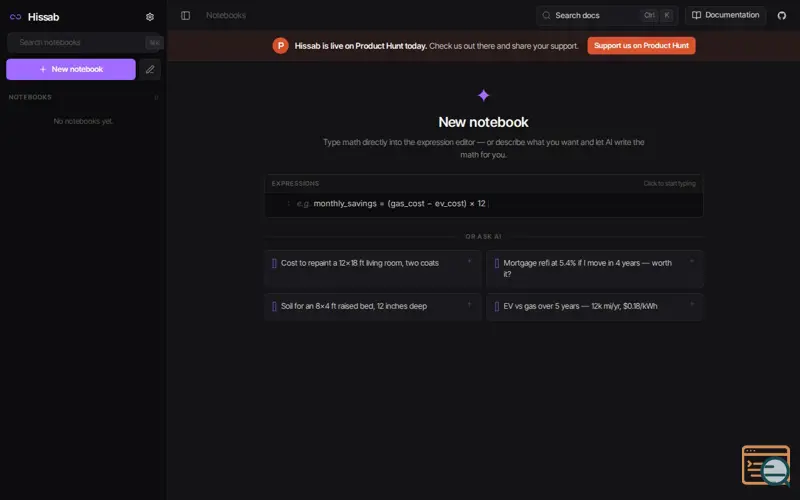
Task: Click the drag handle in the expression row
Action: tap(288, 204)
